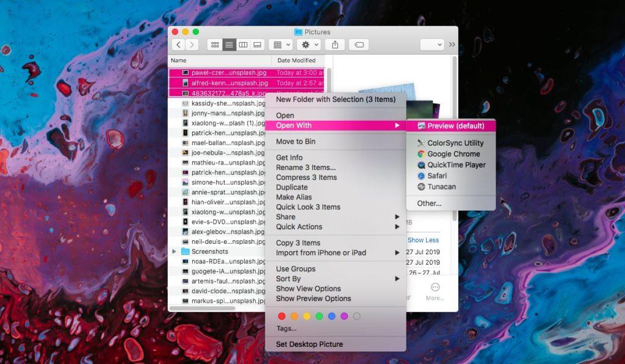Choose Preview (default) in the Open With submenu
625x364 pixels.
point(453,125)
